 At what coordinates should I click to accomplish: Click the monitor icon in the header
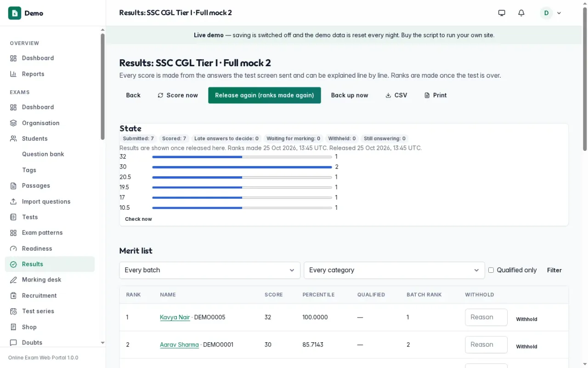click(502, 13)
